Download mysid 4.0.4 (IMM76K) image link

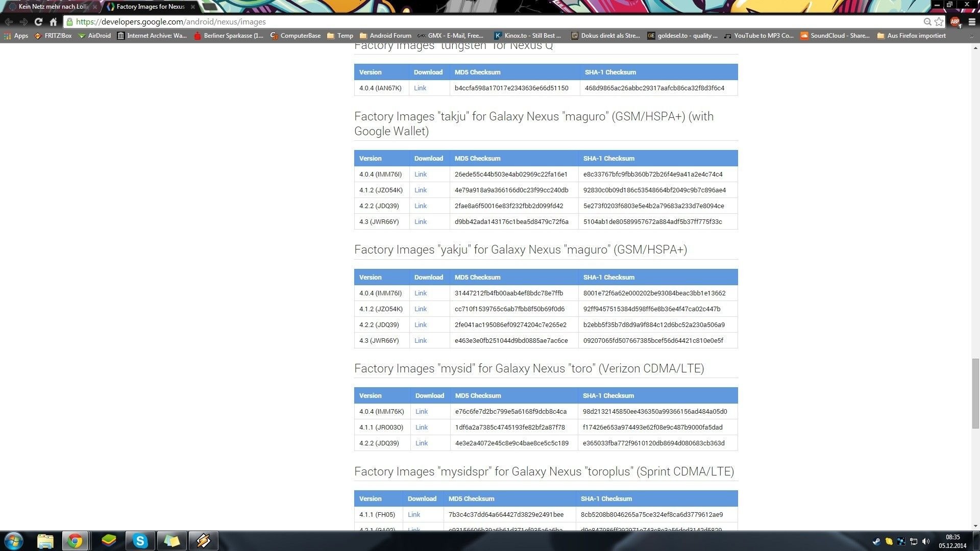(x=422, y=412)
